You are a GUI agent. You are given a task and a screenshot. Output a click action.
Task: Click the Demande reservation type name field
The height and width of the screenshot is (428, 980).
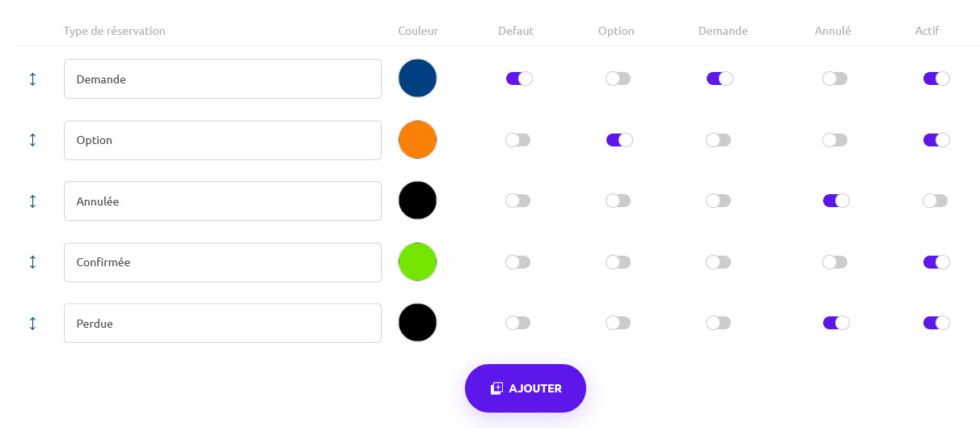(222, 79)
